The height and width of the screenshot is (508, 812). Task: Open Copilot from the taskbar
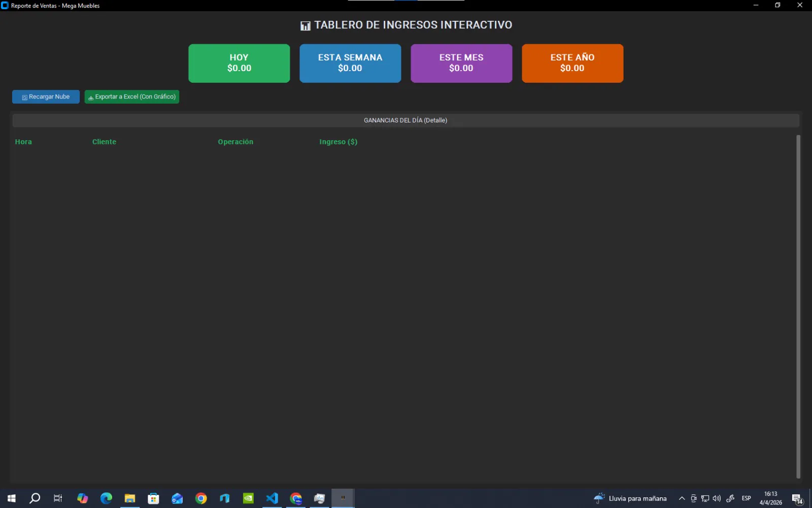tap(83, 498)
